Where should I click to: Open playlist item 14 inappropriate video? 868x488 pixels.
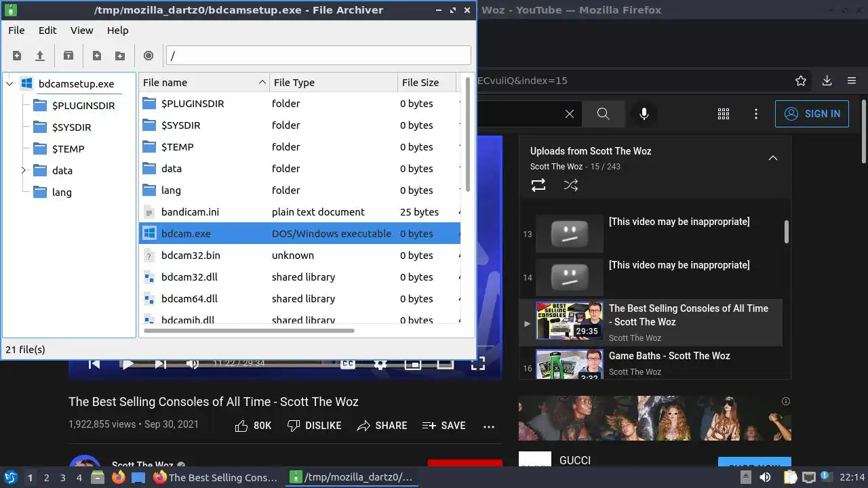650,277
